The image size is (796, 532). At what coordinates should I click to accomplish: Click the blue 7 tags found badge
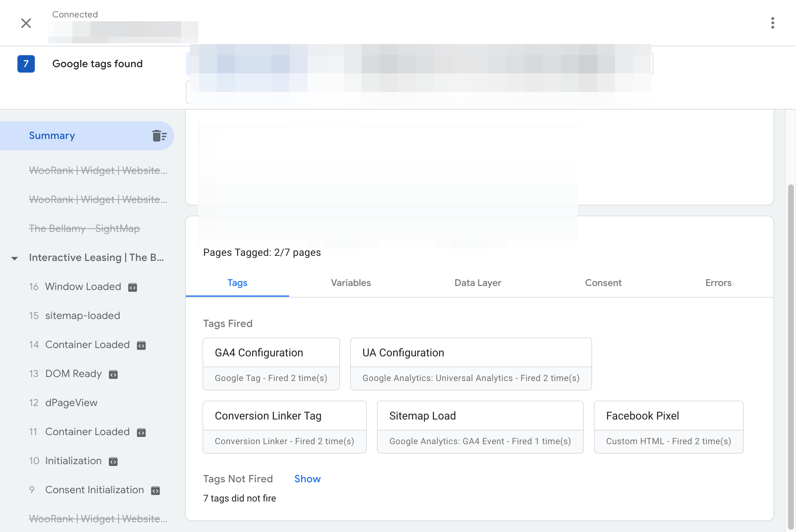26,64
